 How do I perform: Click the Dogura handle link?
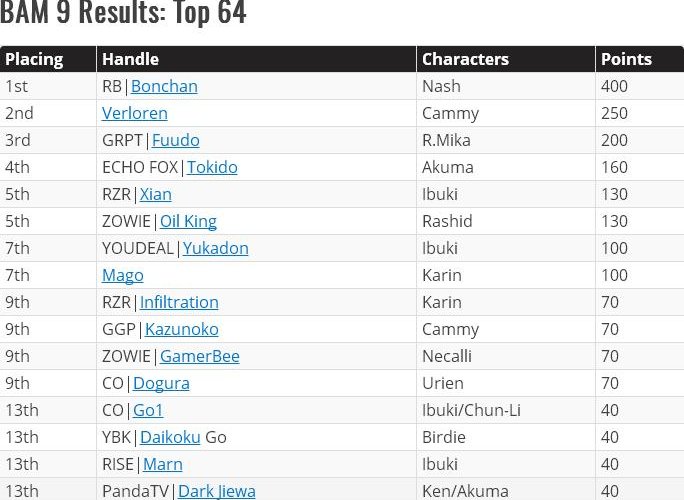tap(161, 383)
